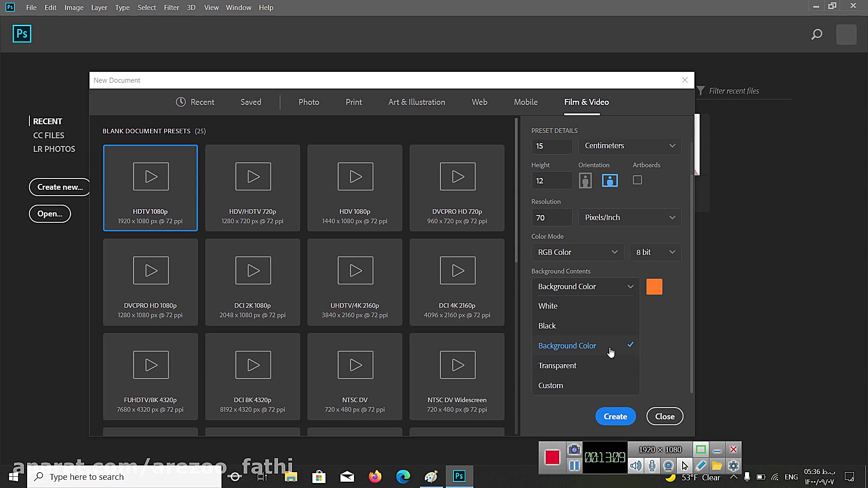Switch to the Web presets tab

(479, 102)
